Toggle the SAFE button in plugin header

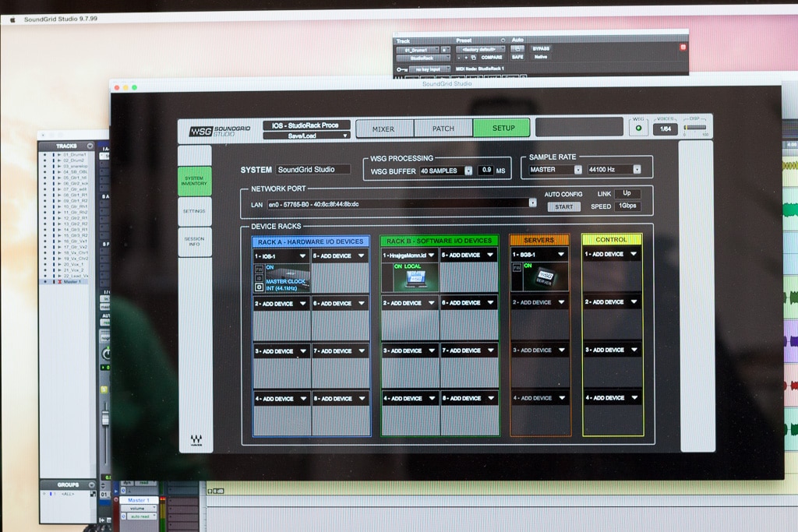(517, 57)
